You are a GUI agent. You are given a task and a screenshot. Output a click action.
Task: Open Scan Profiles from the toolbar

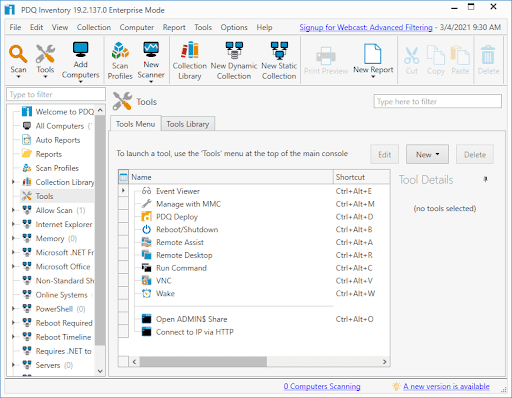pyautogui.click(x=120, y=51)
